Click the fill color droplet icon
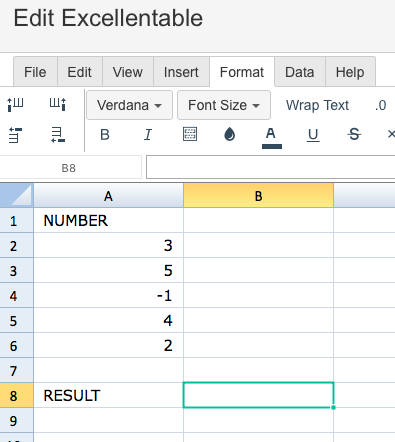Image resolution: width=395 pixels, height=442 pixels. point(229,135)
